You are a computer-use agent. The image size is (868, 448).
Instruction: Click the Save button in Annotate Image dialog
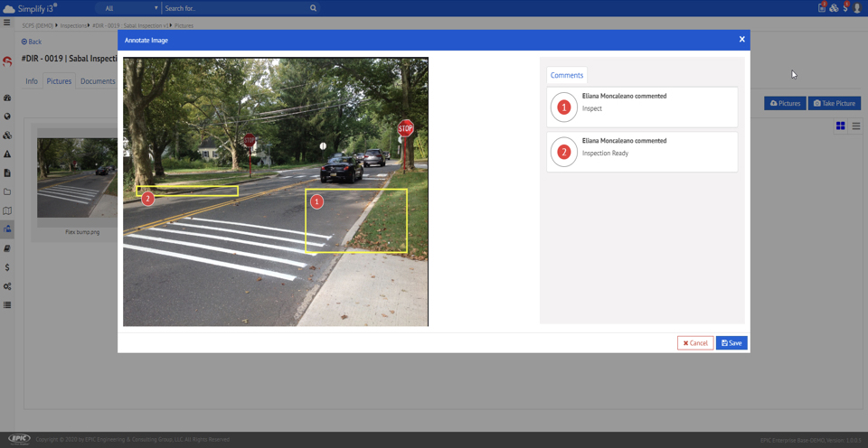tap(731, 343)
